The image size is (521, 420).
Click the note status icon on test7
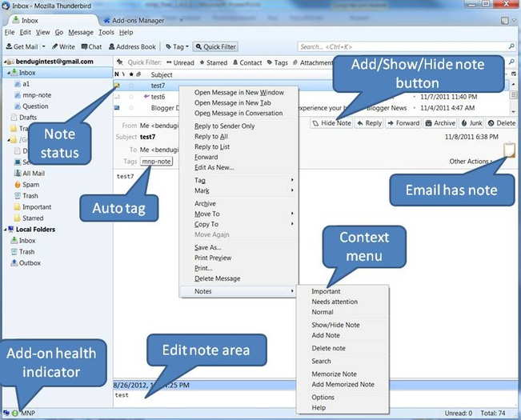coord(117,86)
